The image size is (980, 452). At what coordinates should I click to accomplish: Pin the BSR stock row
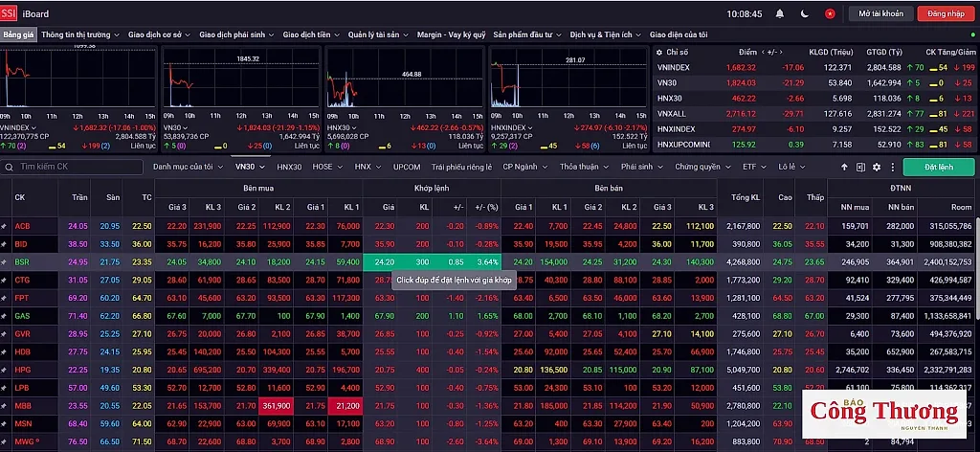coord(4,262)
